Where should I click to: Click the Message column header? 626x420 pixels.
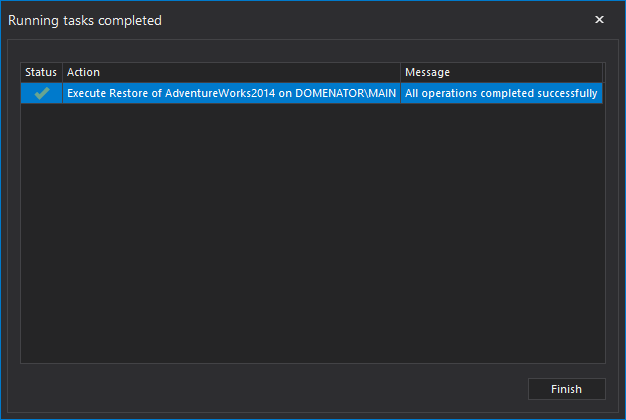point(501,72)
